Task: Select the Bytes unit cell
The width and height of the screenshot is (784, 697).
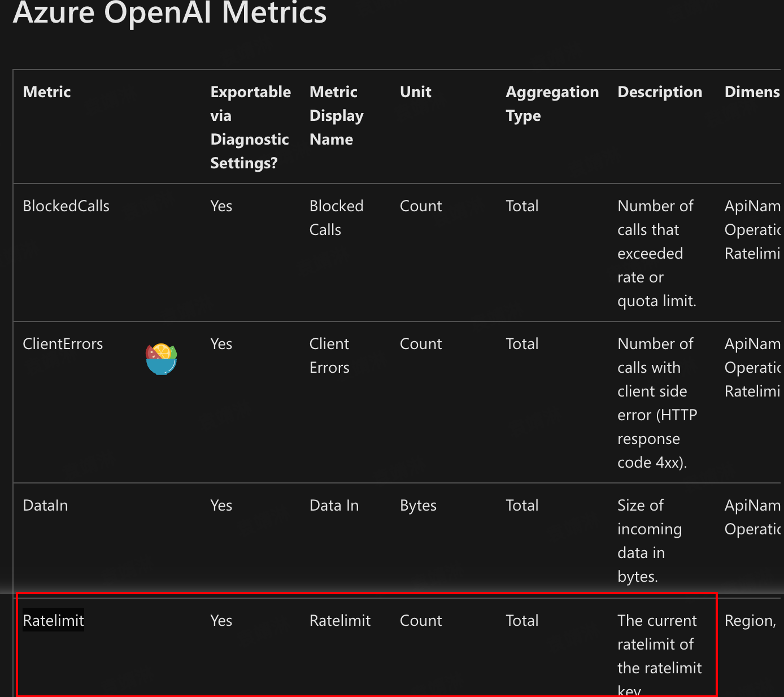Action: [418, 506]
